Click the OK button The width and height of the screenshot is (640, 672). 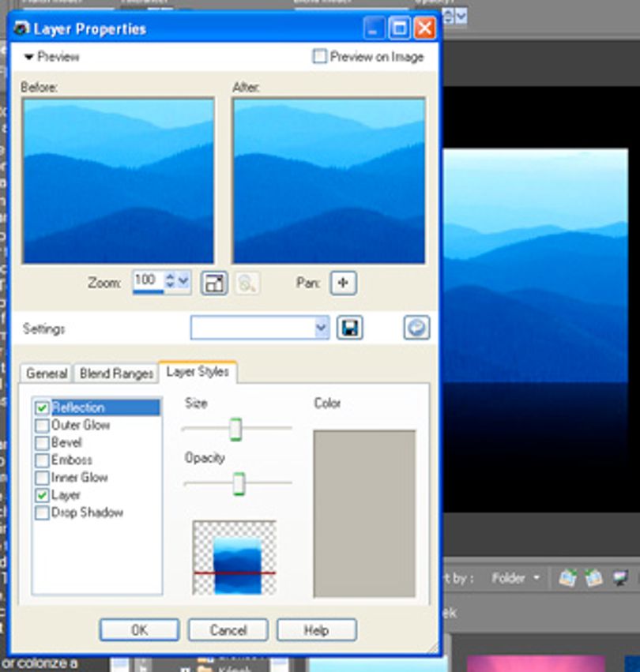[139, 629]
